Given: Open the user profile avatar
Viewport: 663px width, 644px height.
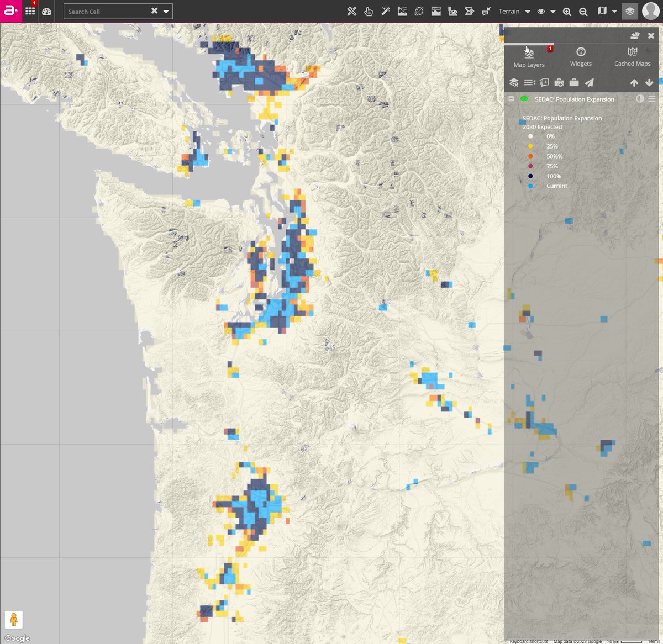Looking at the screenshot, I should tap(651, 11).
